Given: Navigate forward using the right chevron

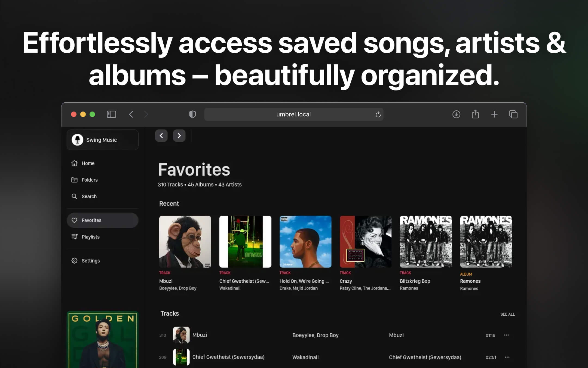Looking at the screenshot, I should [x=179, y=135].
